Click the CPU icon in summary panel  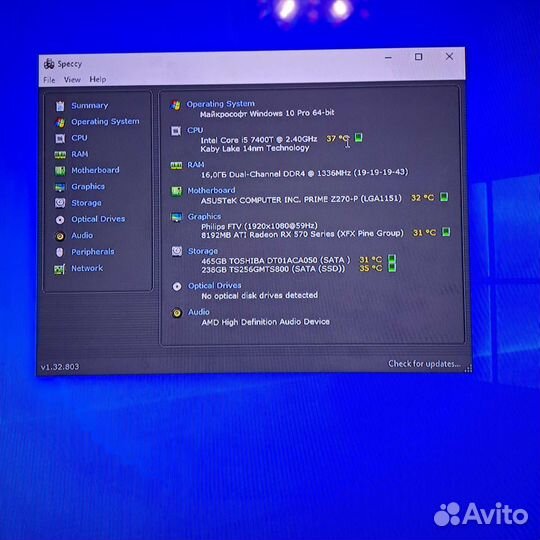tap(176, 131)
